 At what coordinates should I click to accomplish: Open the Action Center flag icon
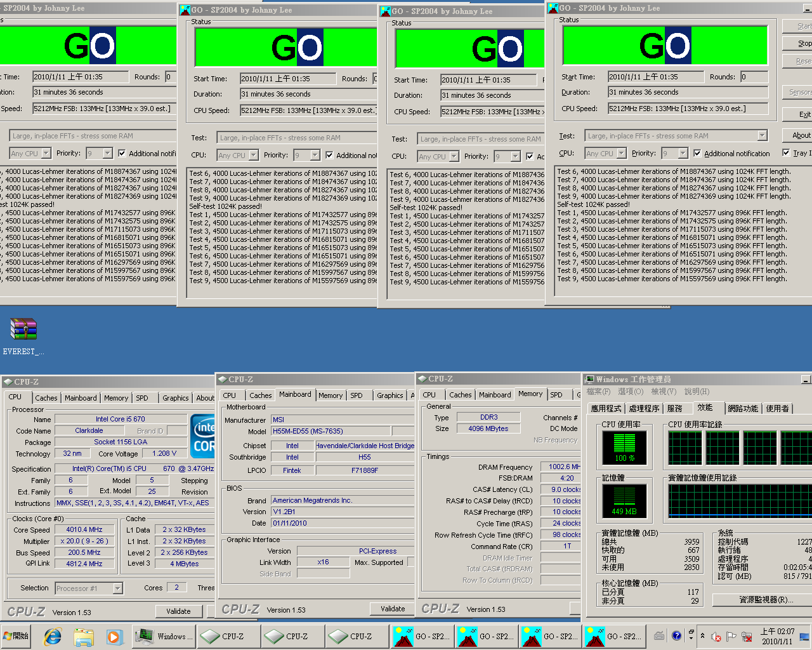click(731, 637)
